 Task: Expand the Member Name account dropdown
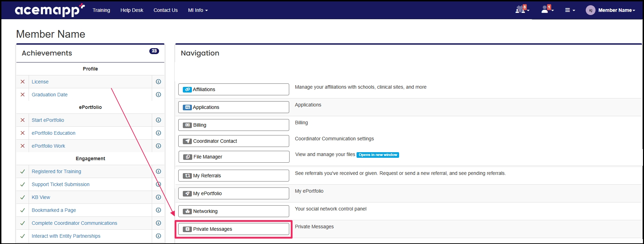[x=616, y=10]
